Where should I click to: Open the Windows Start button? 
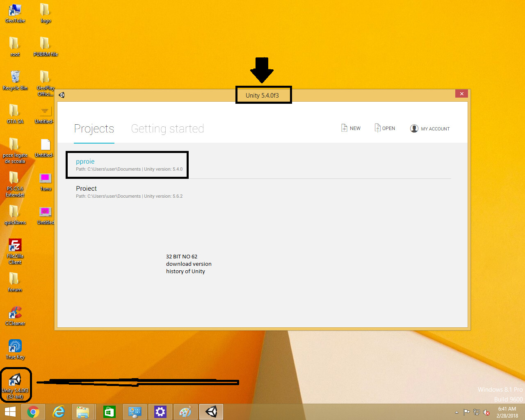point(10,412)
